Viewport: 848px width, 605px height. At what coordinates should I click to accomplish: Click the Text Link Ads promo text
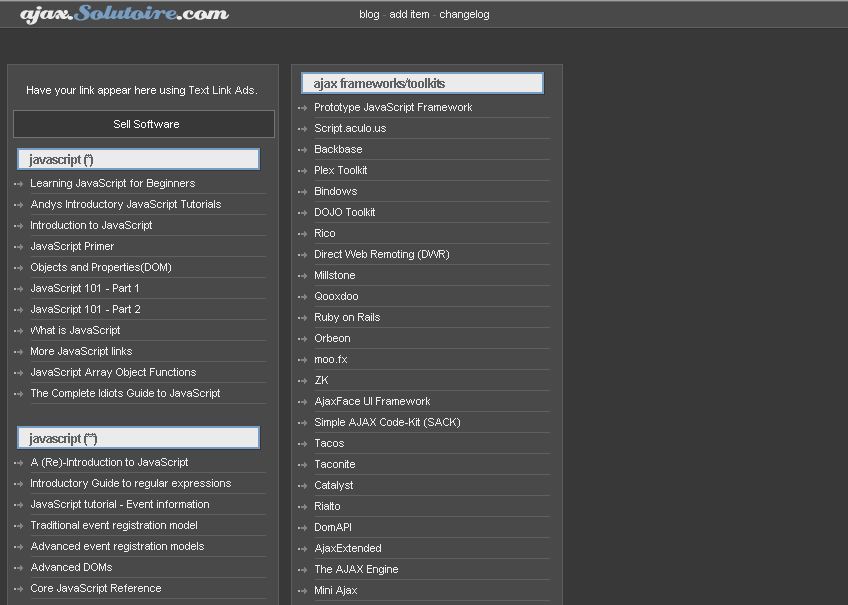click(142, 90)
